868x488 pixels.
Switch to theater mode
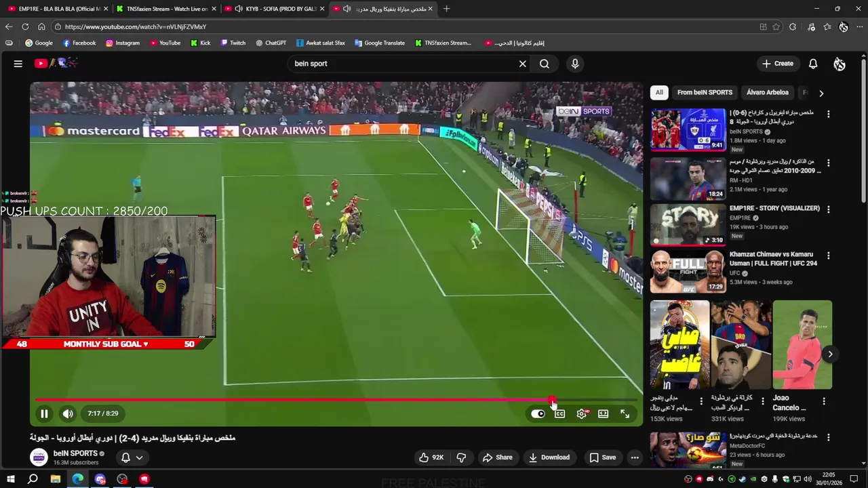(603, 413)
